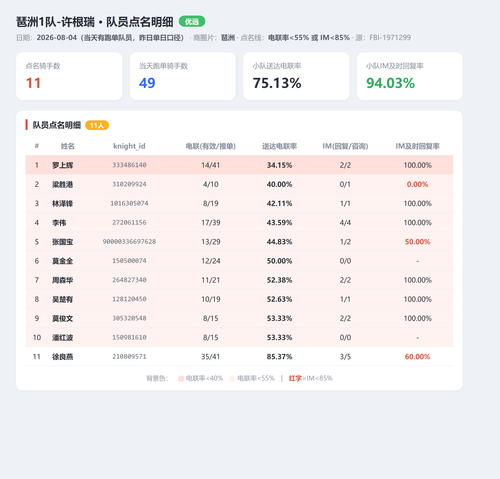
Task: Click the IM(回复/咨询) column header
Action: 345,146
